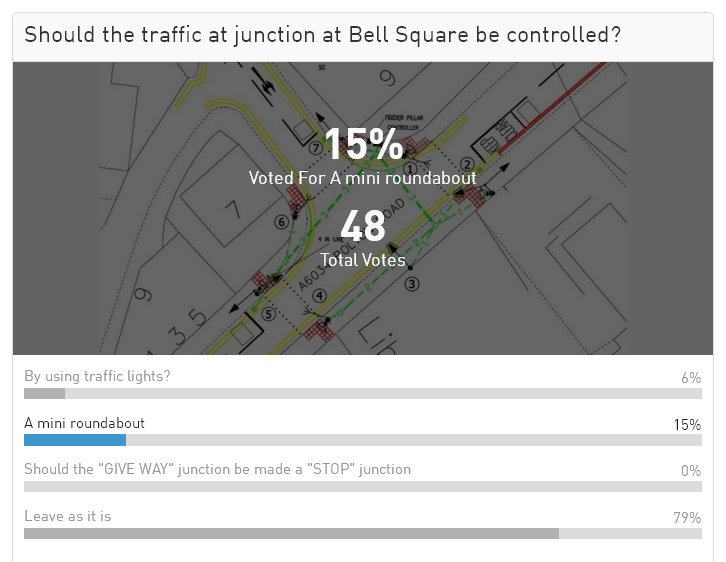This screenshot has height=562, width=726.
Task: Pick the "Leave as it is" option
Action: click(x=67, y=516)
